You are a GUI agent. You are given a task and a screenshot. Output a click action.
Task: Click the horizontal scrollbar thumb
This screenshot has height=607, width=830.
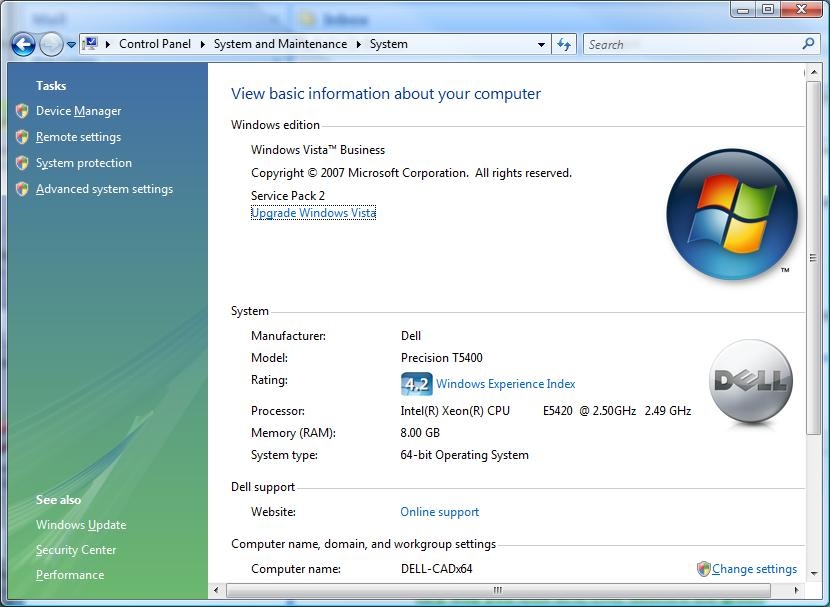tap(498, 590)
